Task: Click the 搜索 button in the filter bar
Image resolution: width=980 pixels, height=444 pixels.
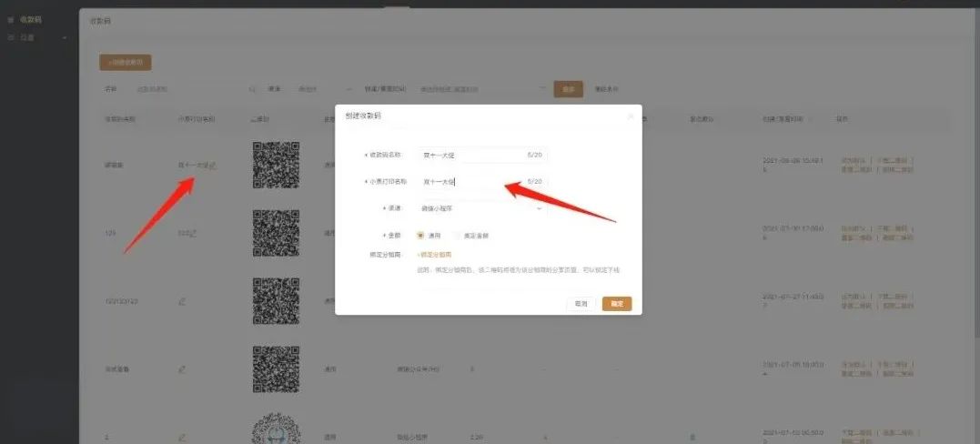Action: [x=568, y=89]
